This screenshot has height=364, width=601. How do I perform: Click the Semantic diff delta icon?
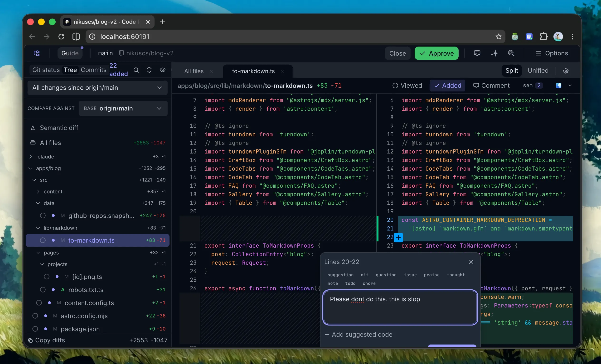[33, 128]
